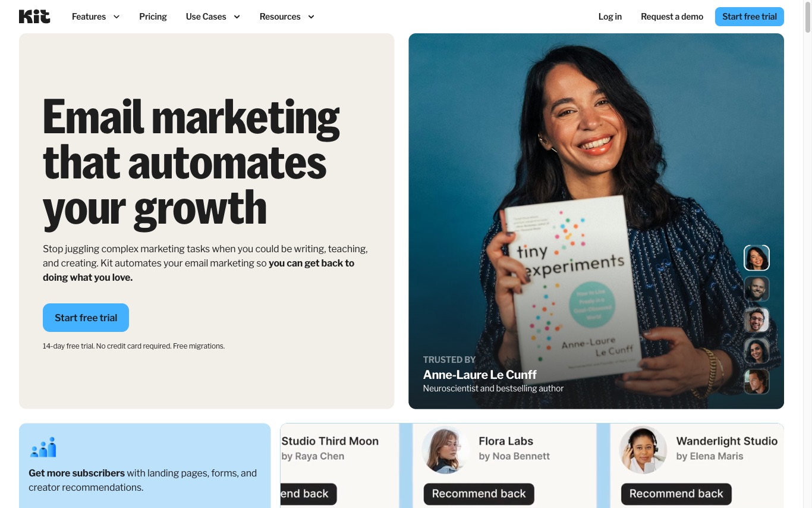Choose the glasses-wearing man avatar thumbnail

(757, 320)
